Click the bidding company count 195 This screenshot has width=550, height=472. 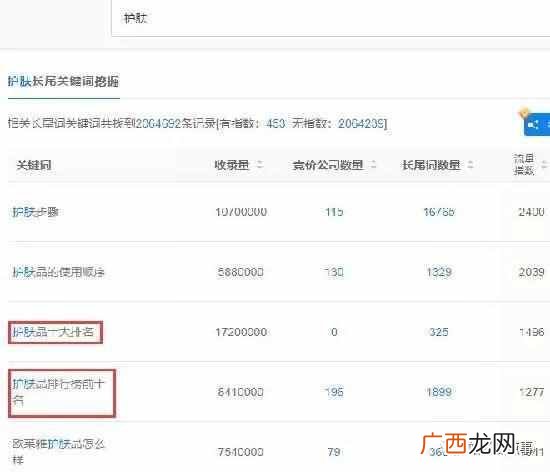pyautogui.click(x=334, y=392)
